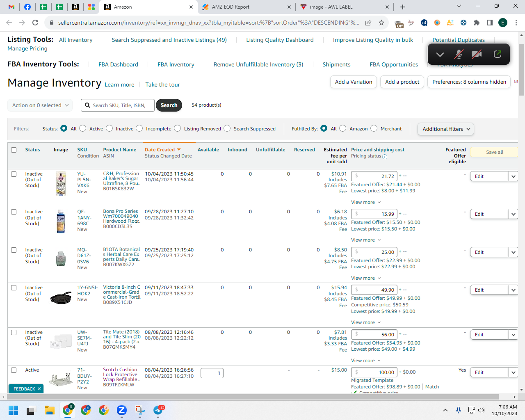The width and height of the screenshot is (525, 420).
Task: Open Listing Quality Dashboard
Action: pos(280,40)
